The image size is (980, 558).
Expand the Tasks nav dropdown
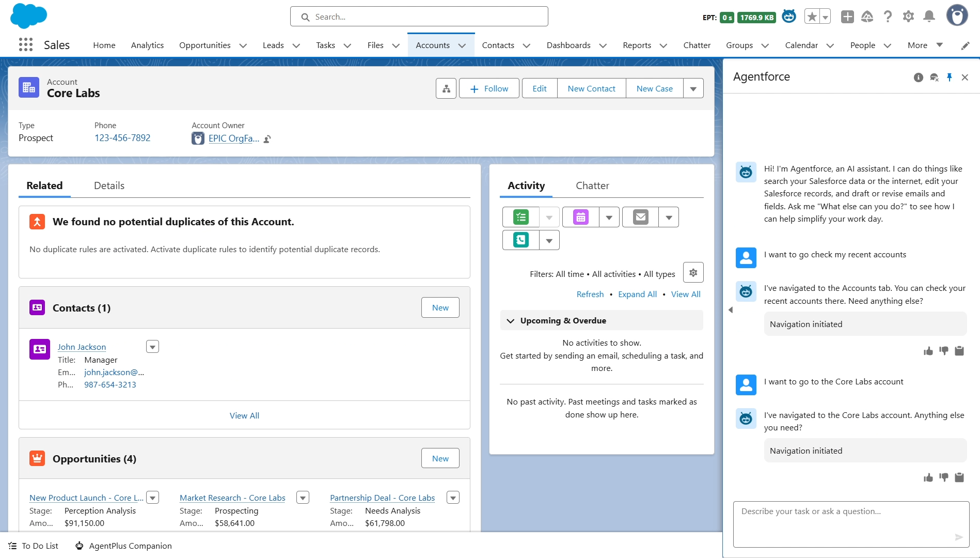pyautogui.click(x=347, y=45)
